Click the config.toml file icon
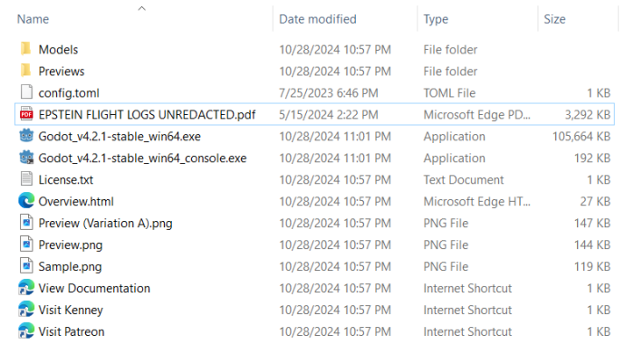This screenshot has height=364, width=634. [25, 93]
